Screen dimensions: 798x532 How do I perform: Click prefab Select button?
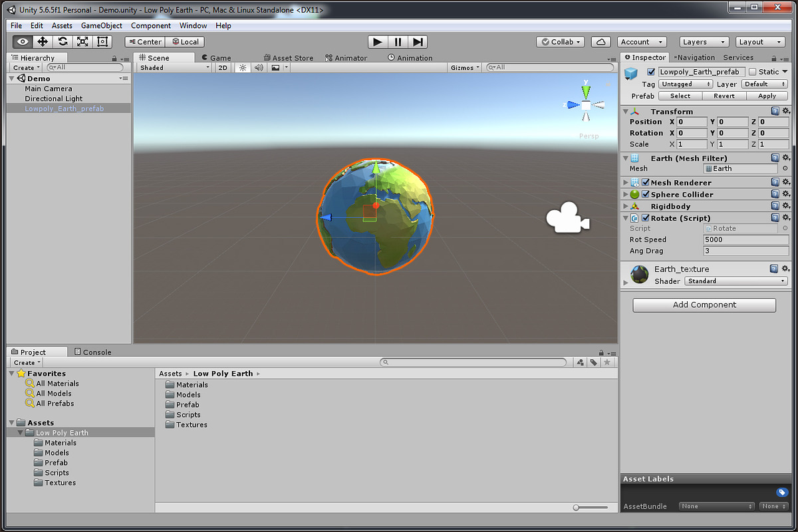point(680,96)
